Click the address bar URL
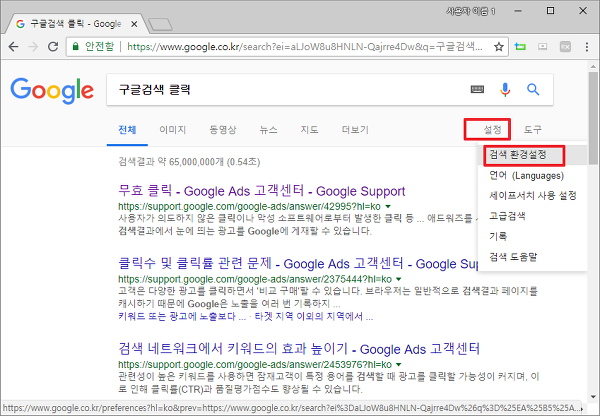The width and height of the screenshot is (600, 416). point(305,47)
